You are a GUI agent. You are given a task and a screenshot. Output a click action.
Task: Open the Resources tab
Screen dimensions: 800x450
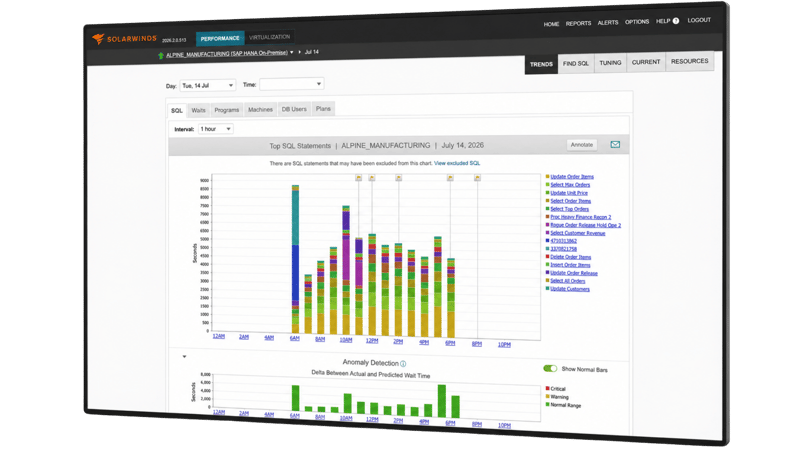(689, 61)
